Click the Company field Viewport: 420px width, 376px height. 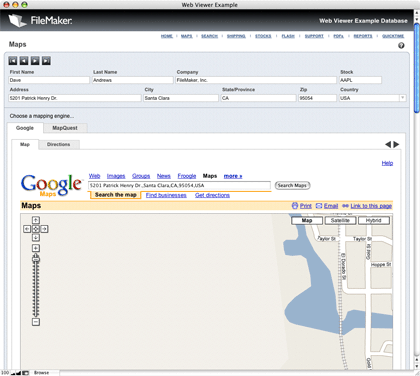click(x=256, y=80)
